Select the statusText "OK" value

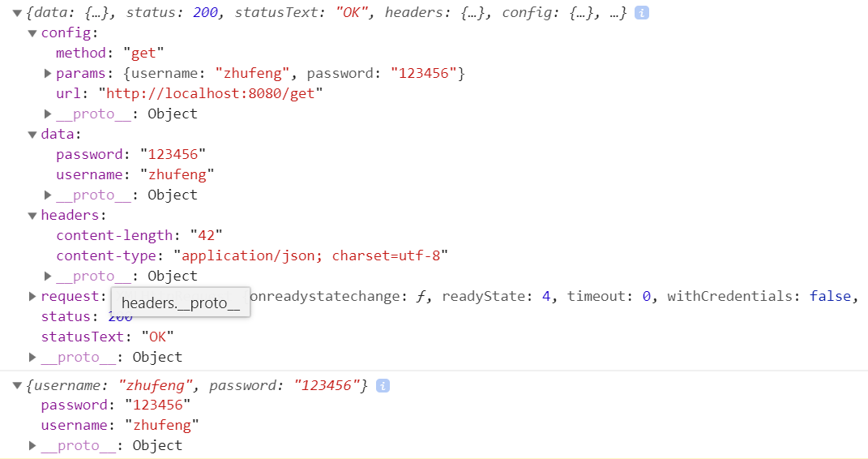click(157, 337)
